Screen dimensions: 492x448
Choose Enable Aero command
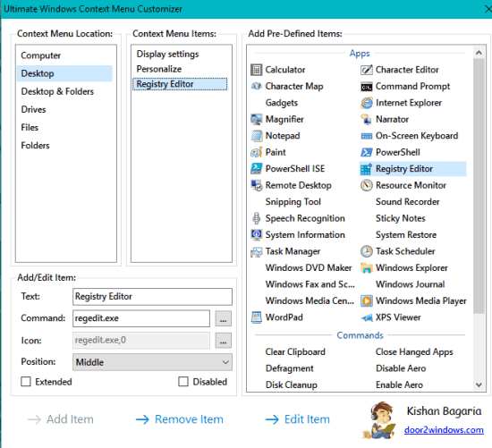[399, 385]
